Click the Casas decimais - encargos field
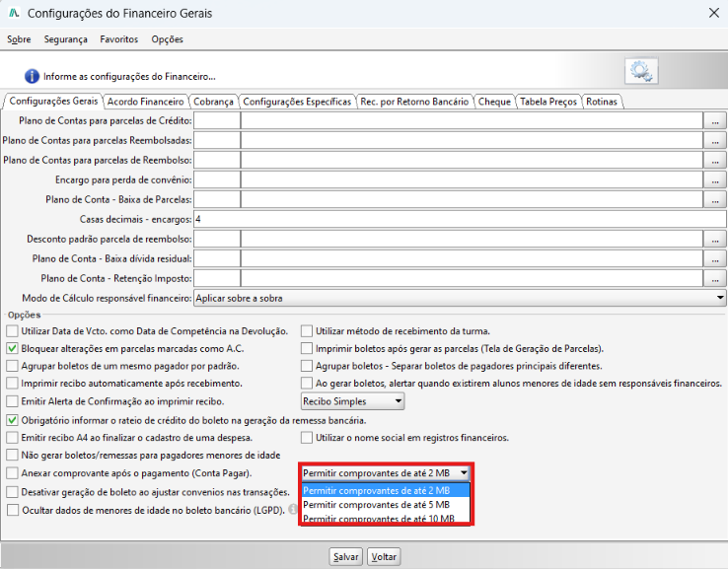The width and height of the screenshot is (728, 569). (460, 220)
